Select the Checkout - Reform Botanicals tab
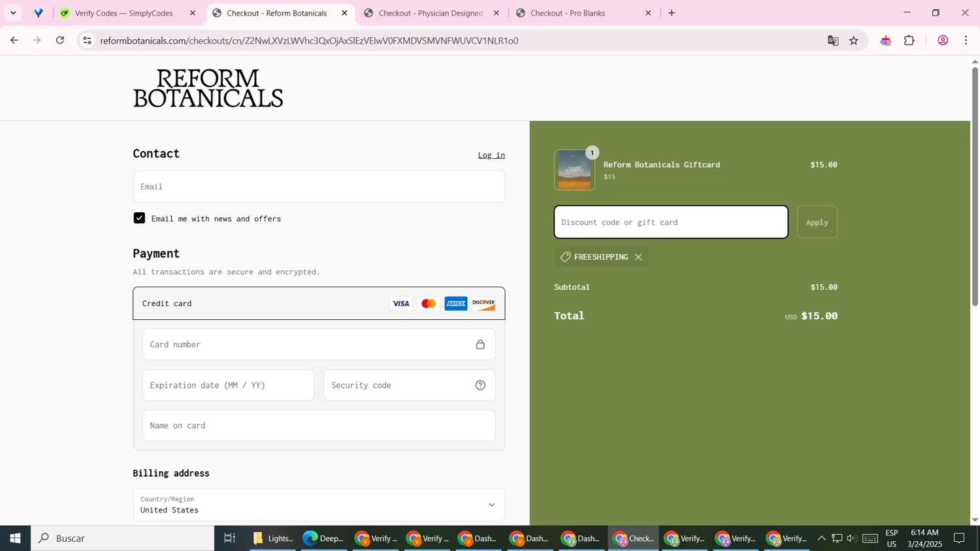 277,13
